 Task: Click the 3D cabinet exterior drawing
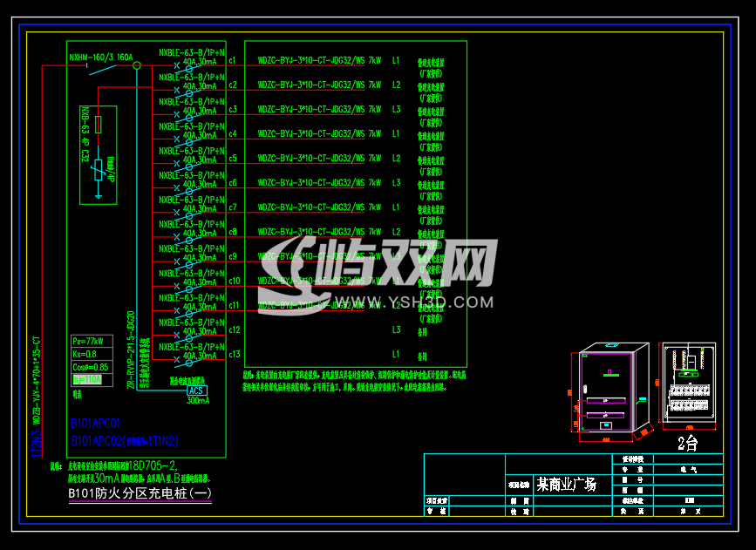click(x=612, y=391)
